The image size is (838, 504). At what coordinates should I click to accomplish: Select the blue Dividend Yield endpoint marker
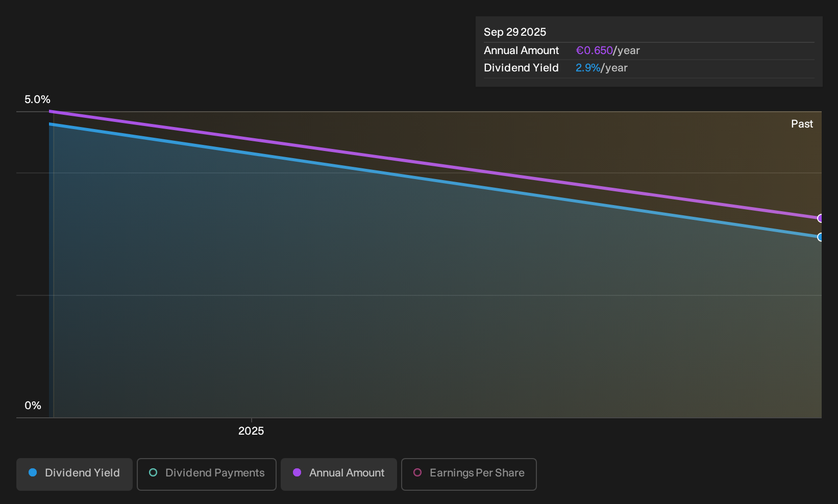820,237
